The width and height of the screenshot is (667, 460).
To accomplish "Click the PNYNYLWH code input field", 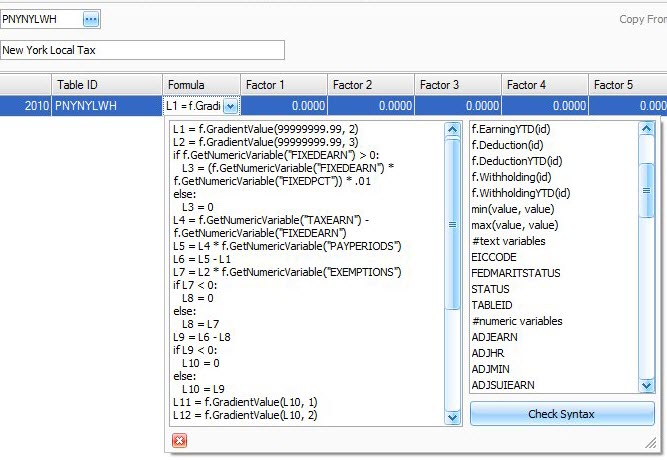I will 40,19.
